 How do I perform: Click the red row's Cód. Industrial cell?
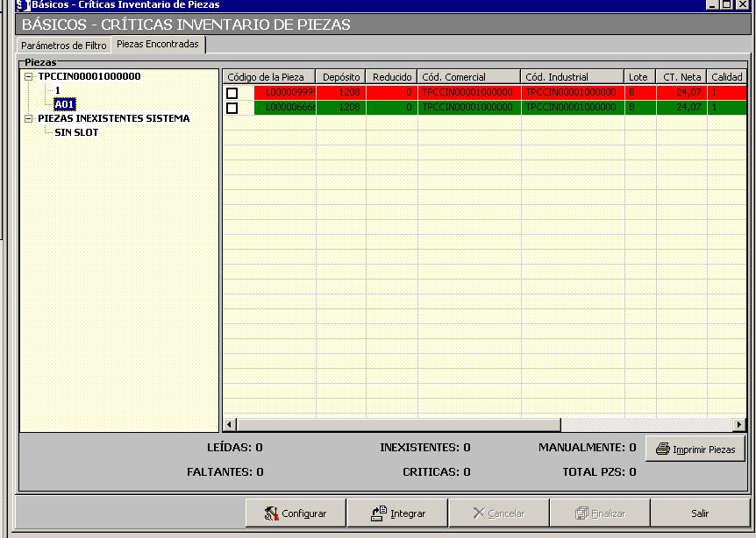[x=572, y=92]
